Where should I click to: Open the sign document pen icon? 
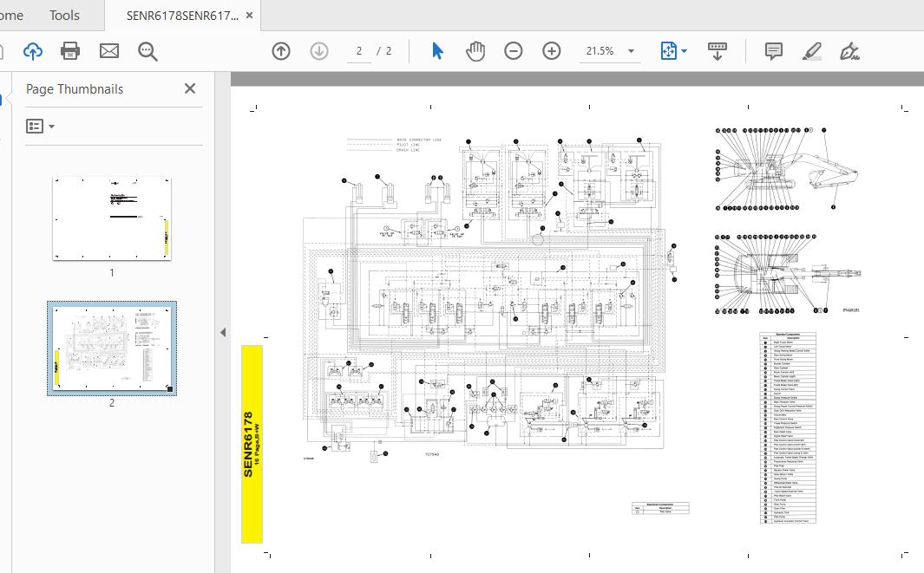(849, 51)
